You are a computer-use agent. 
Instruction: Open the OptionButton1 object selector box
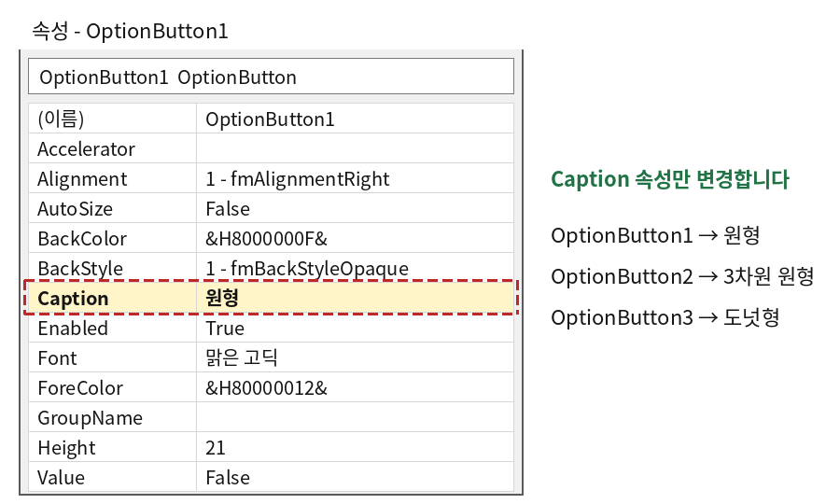click(x=271, y=77)
